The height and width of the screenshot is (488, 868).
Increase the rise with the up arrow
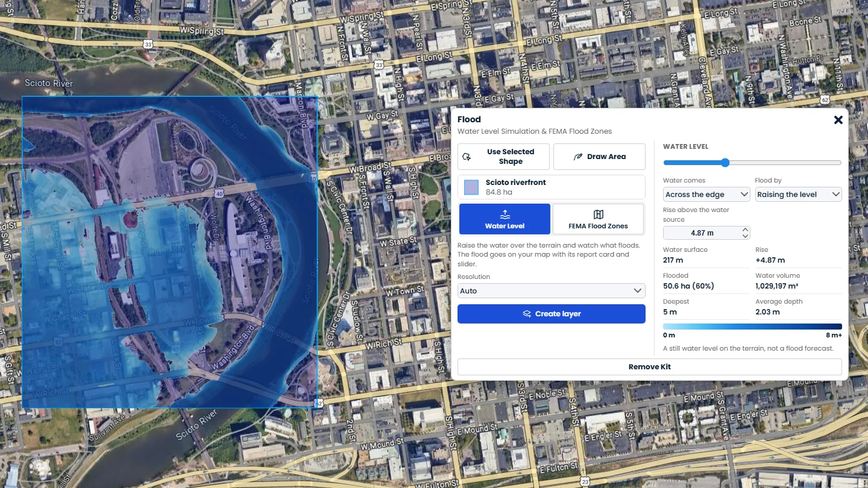pyautogui.click(x=746, y=230)
